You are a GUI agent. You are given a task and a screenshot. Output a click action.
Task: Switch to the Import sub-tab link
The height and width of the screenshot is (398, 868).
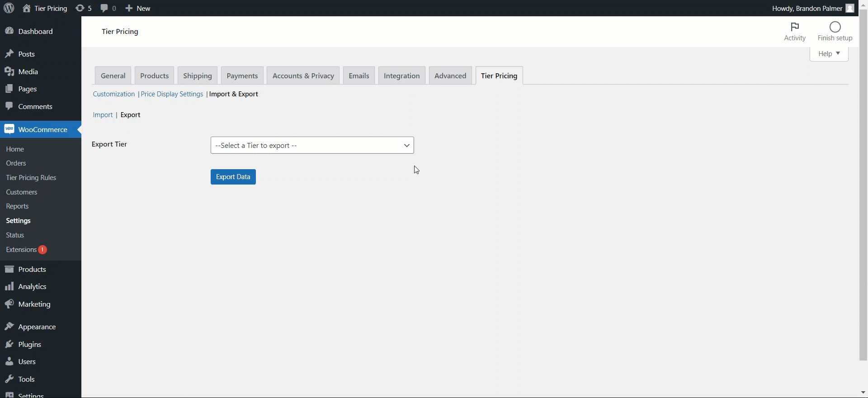pyautogui.click(x=103, y=115)
